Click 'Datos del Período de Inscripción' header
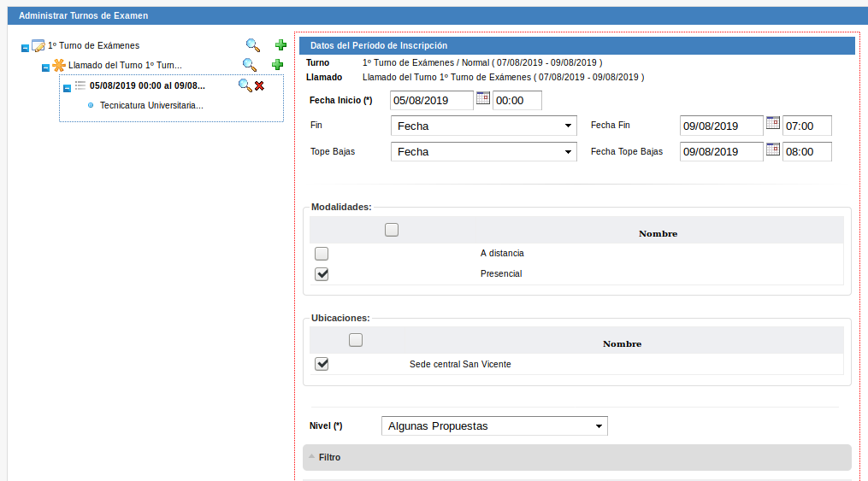Image resolution: width=868 pixels, height=481 pixels. pyautogui.click(x=379, y=45)
